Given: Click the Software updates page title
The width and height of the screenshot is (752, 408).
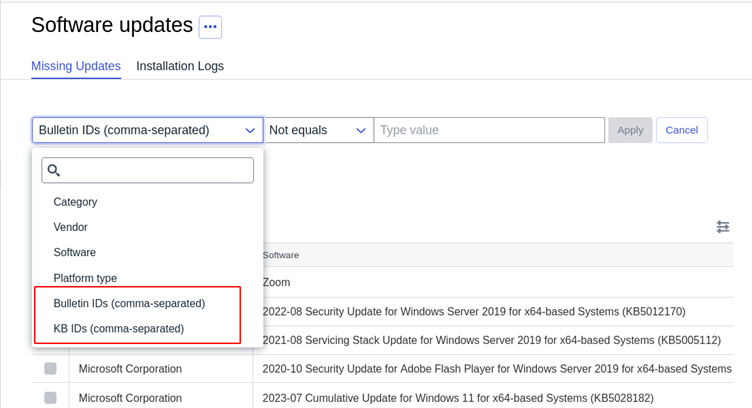Looking at the screenshot, I should [112, 25].
